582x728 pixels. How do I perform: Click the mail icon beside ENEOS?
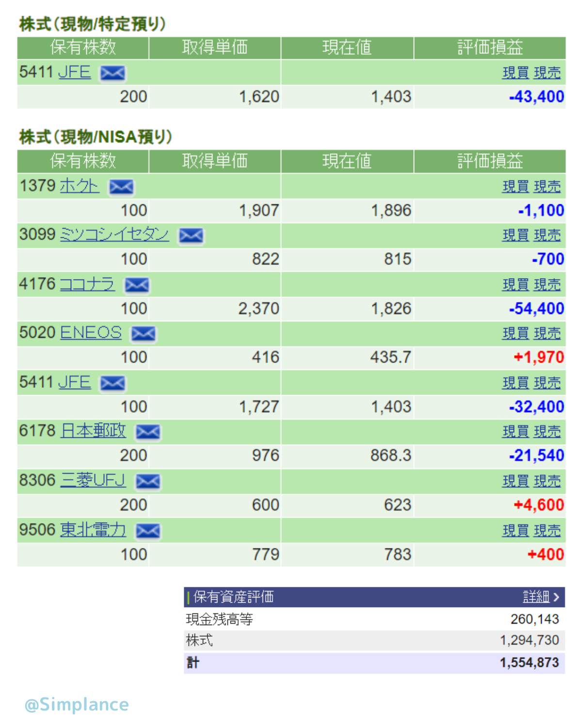144,334
